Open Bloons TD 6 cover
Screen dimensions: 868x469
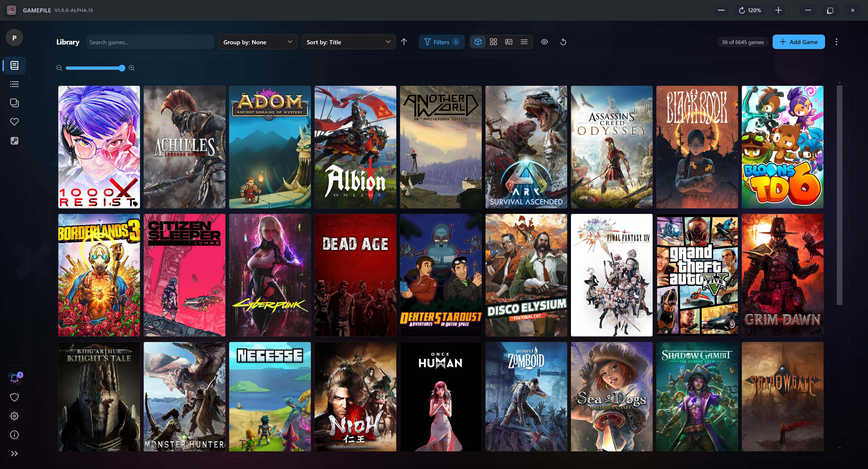tap(783, 147)
